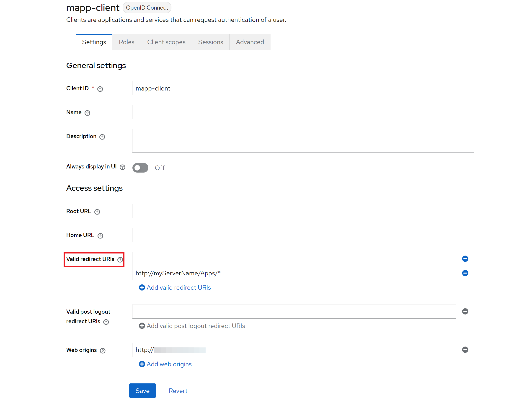Click help icon next to Name
The image size is (532, 398).
pos(87,113)
